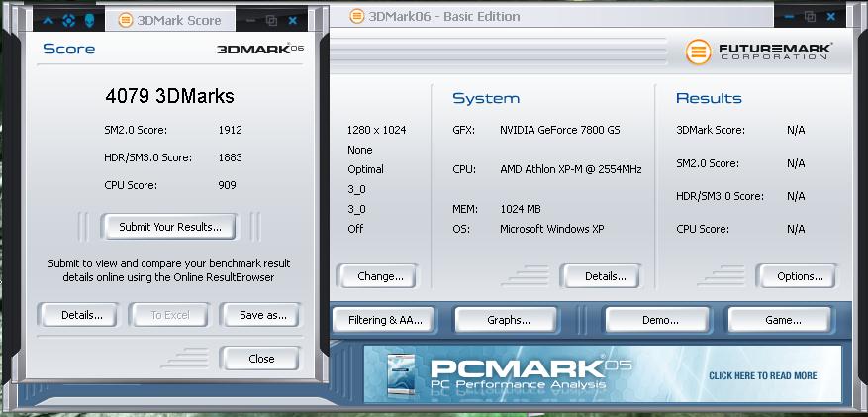Click the circular target icon in Score title bar

[x=68, y=21]
